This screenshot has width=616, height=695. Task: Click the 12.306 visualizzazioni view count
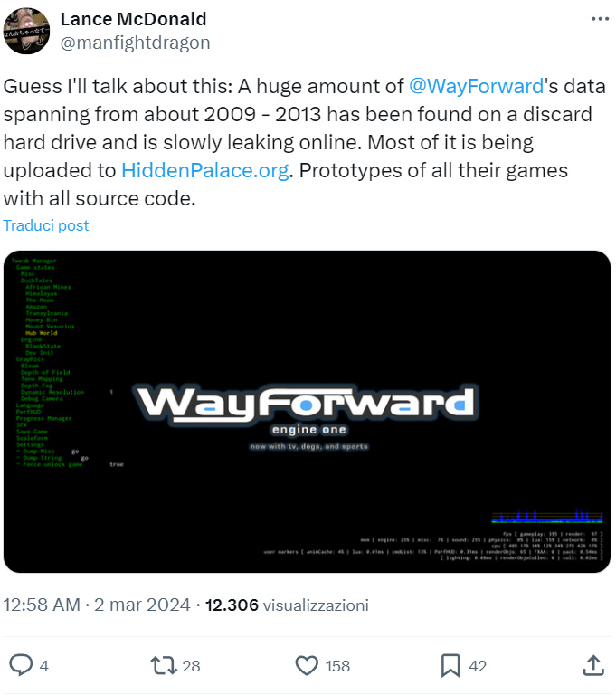(x=288, y=605)
